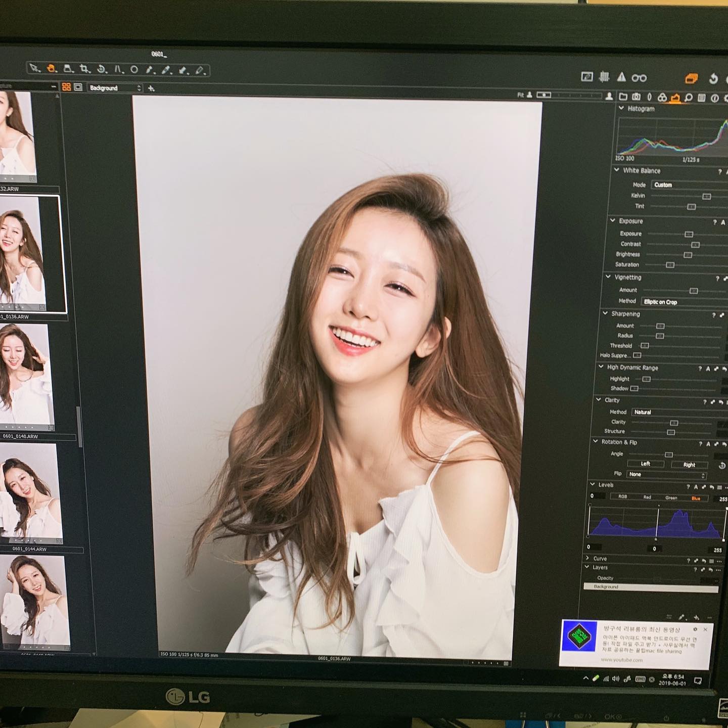This screenshot has height=728, width=728.
Task: Collapse the Vignetting panel
Action: 608,277
